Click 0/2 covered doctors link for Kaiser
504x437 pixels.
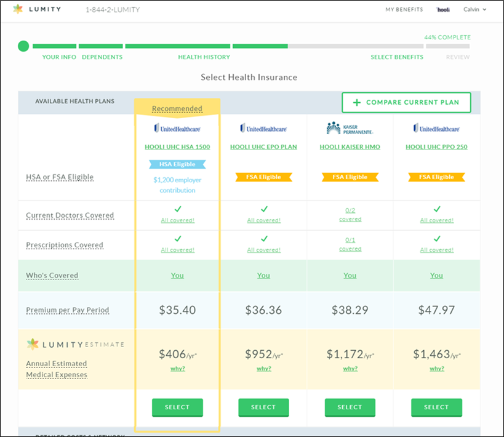point(350,214)
